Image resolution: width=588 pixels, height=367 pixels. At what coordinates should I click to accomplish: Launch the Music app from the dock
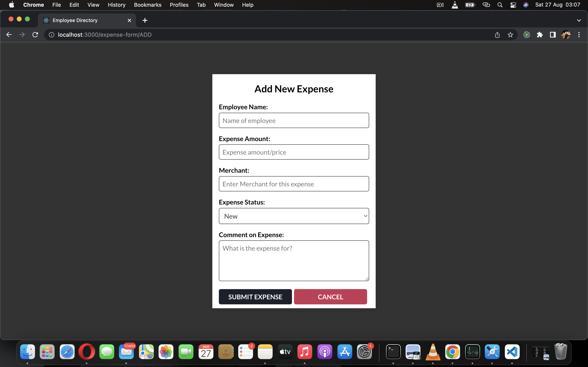tap(305, 352)
